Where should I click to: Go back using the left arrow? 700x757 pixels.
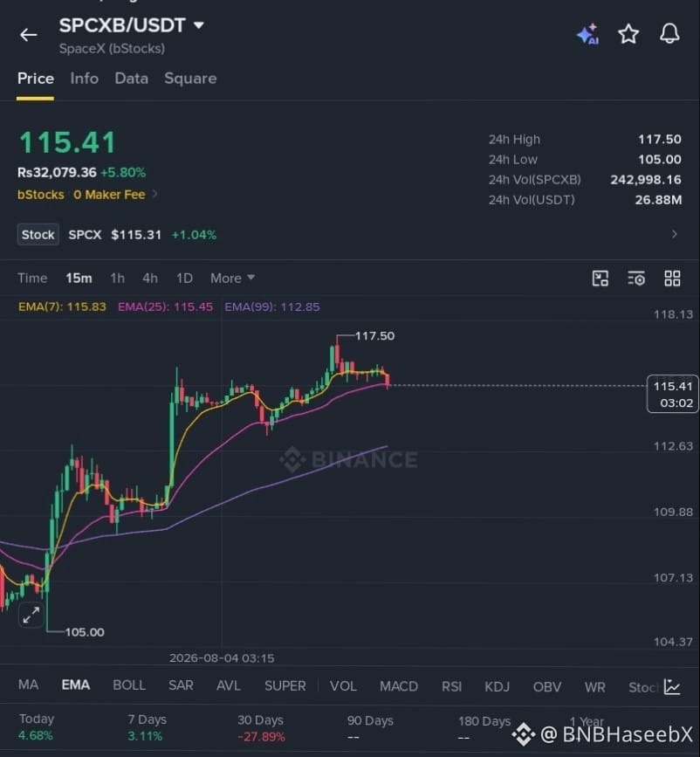[x=29, y=35]
